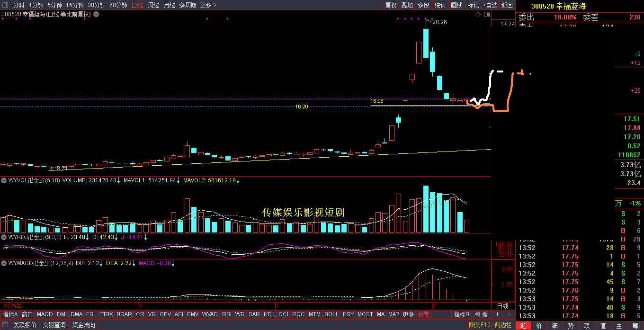This screenshot has width=644, height=330.
Task: Apply the FSL indicator
Action: coord(91,314)
